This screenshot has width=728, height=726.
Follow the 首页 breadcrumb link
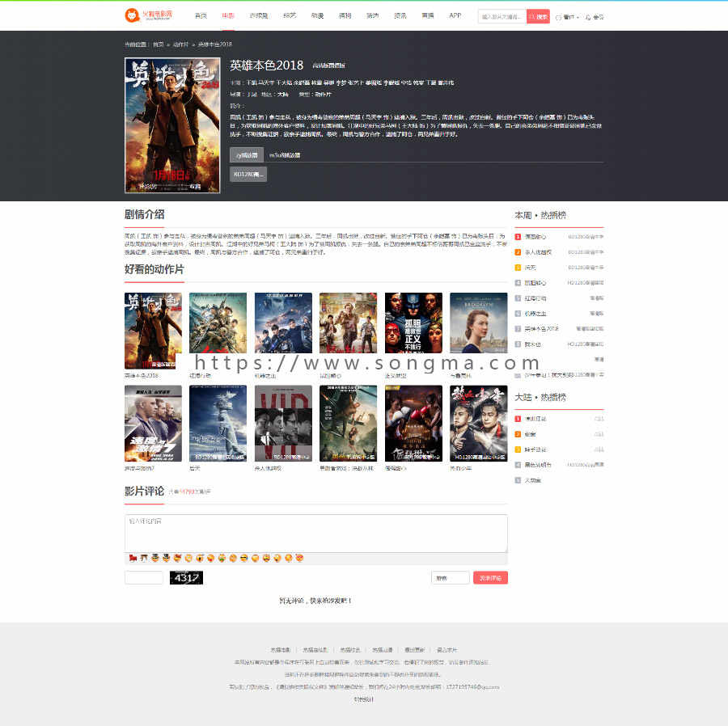coord(159,44)
